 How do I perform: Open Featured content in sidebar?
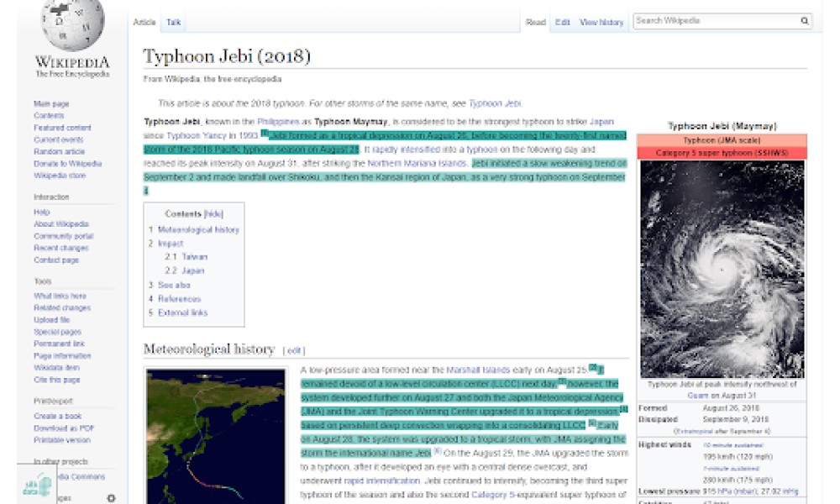click(x=62, y=128)
